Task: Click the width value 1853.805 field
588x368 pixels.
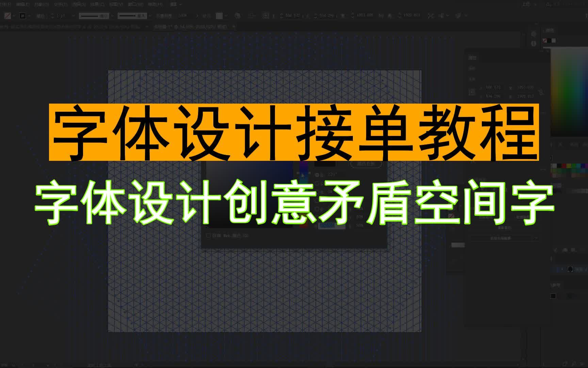Action: point(365,15)
